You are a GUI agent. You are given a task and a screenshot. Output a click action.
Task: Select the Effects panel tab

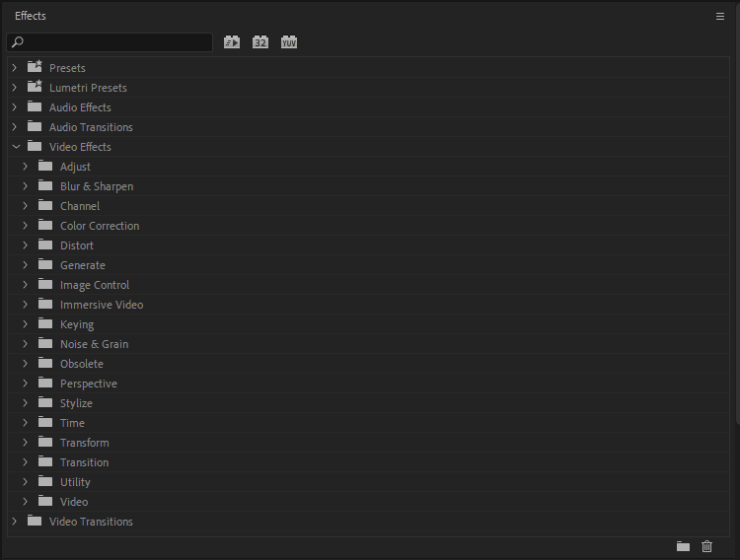31,16
